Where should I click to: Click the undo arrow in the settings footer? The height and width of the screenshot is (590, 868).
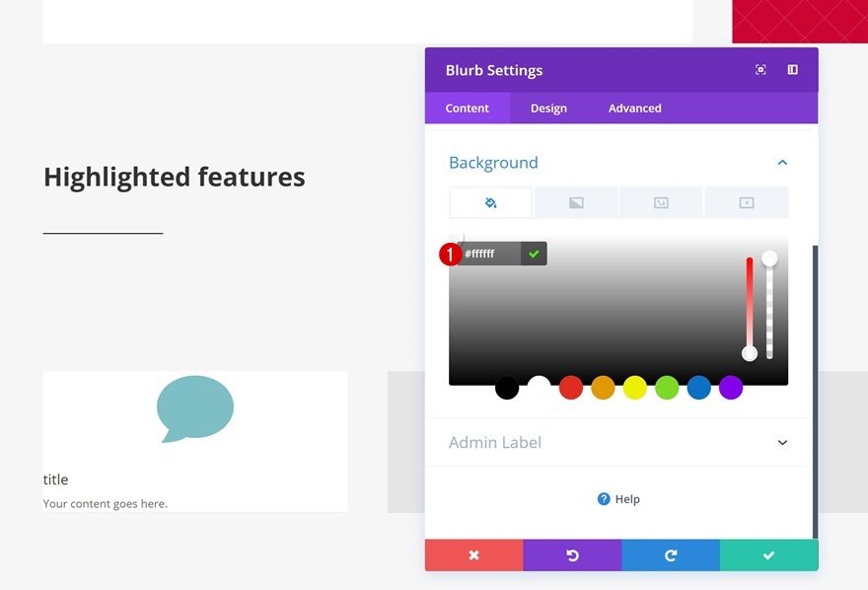click(572, 554)
